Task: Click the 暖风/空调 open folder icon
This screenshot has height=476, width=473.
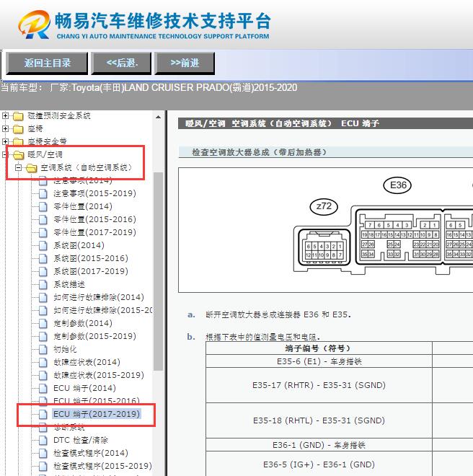Action: [x=19, y=155]
